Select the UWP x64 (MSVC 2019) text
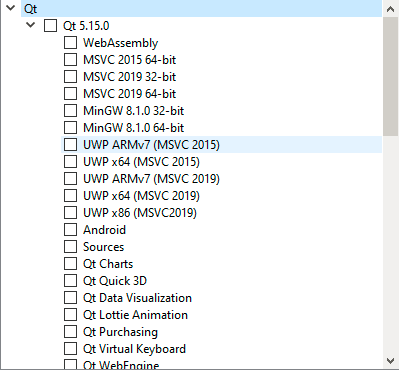399x373 pixels. pos(141,196)
